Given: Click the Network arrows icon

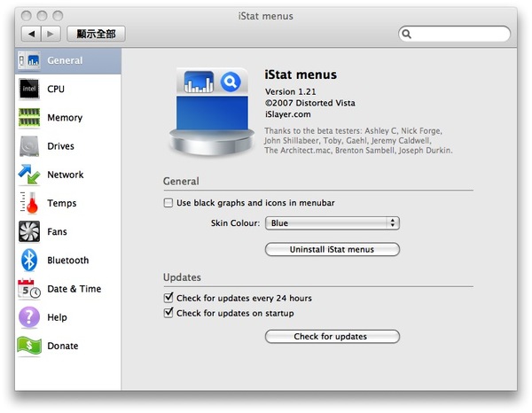Looking at the screenshot, I should tap(29, 175).
